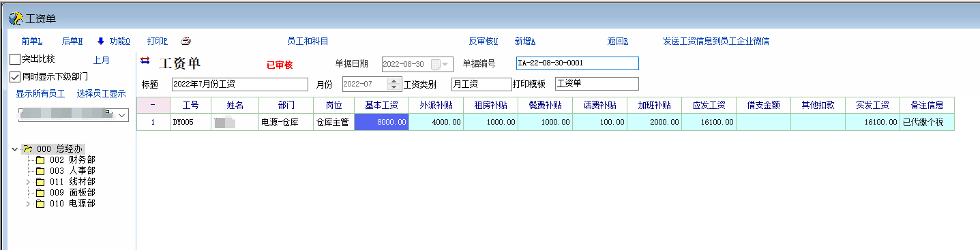Select the highlighted 基本工资 8000.00 cell
The height and width of the screenshot is (250, 980).
[x=381, y=122]
